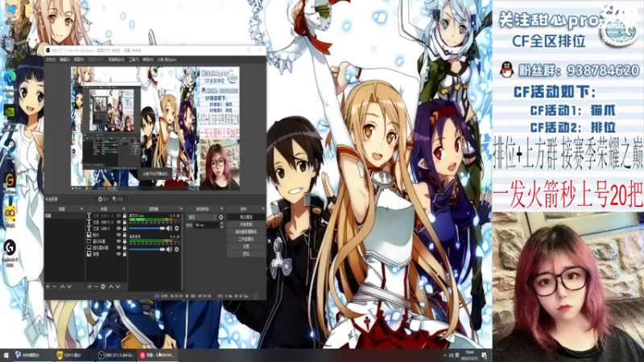Pop out Scenes dock via header icon
Image resolution: width=644 pixels, height=362 pixels.
pyautogui.click(x=82, y=209)
